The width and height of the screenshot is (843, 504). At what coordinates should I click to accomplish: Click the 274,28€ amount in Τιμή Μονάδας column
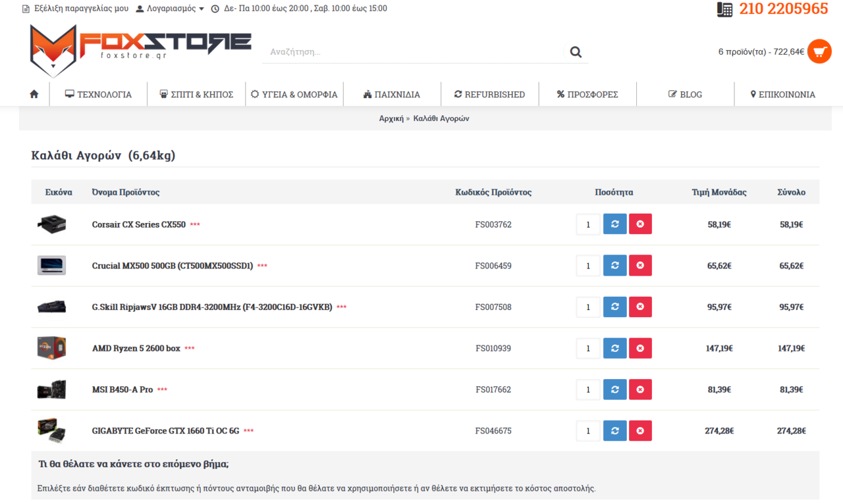pyautogui.click(x=719, y=431)
